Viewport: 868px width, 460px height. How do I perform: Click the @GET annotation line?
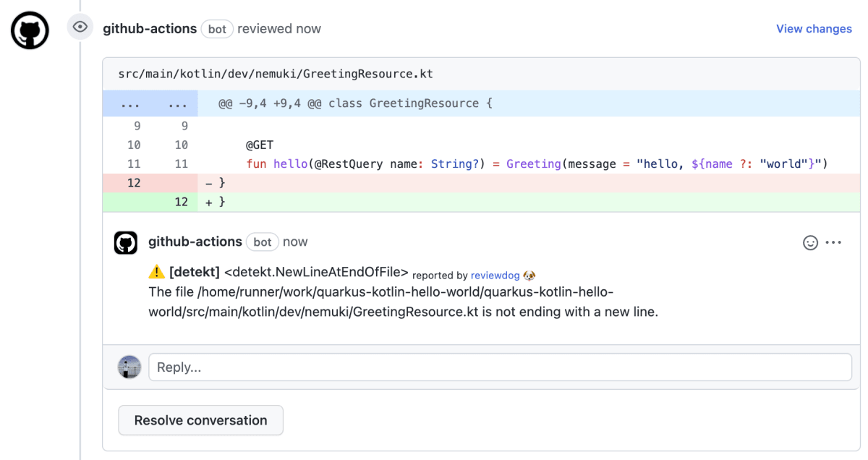click(x=260, y=145)
